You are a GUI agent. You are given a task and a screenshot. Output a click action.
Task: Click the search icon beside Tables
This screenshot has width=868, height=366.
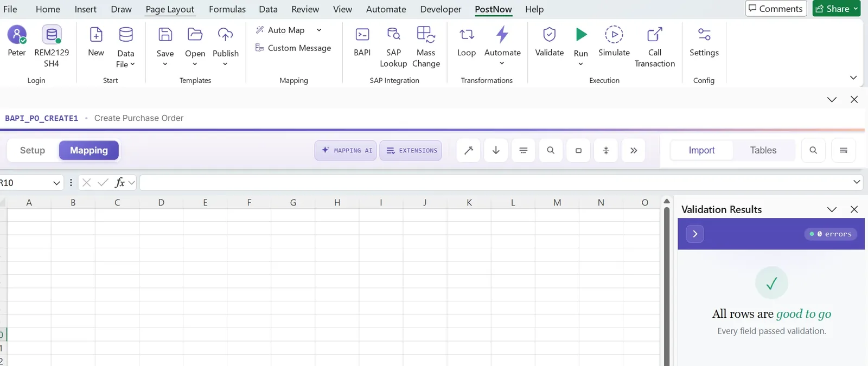(x=813, y=150)
